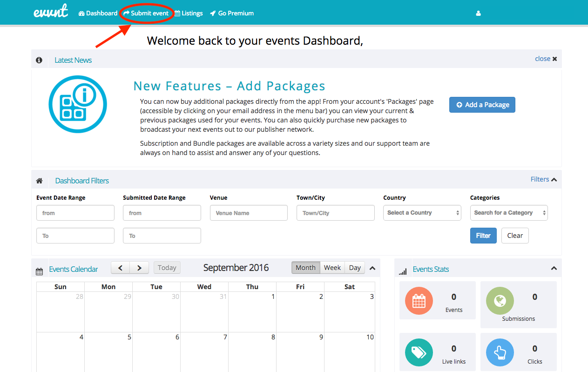
Task: Click the Events Calendar calendar icon
Action: [40, 271]
